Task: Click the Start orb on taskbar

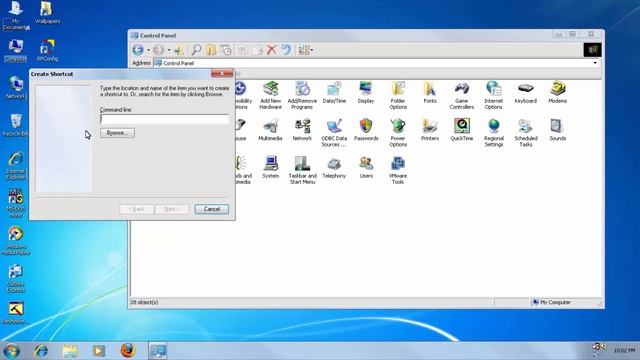Action: (x=11, y=351)
